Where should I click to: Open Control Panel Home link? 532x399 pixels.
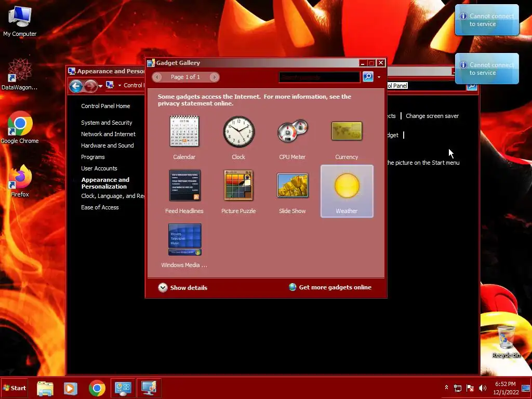(105, 106)
